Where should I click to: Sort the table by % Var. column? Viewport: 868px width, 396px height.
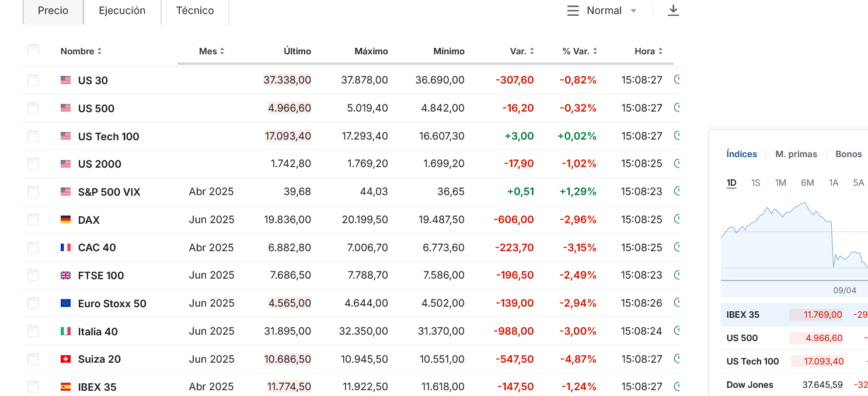tap(580, 51)
